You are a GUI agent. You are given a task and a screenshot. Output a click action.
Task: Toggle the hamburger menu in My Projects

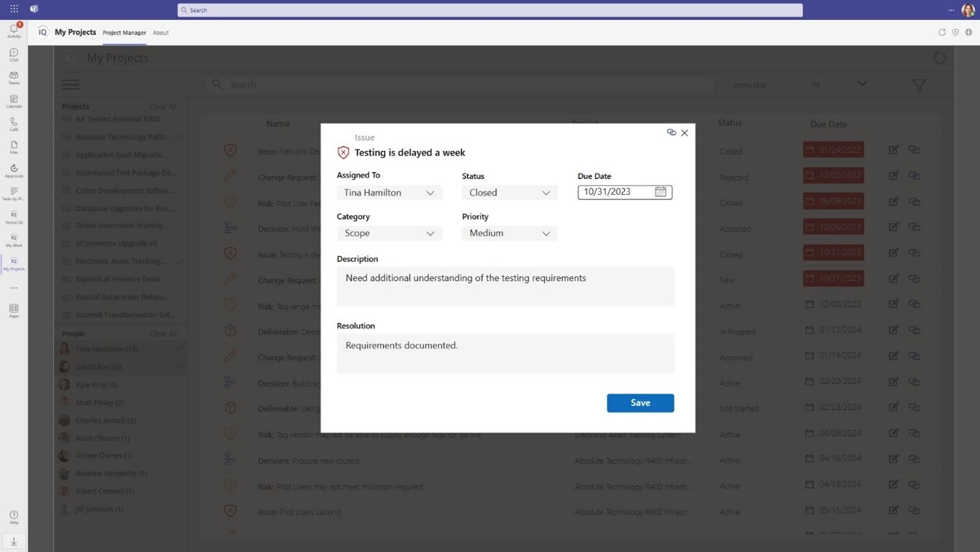(x=71, y=84)
